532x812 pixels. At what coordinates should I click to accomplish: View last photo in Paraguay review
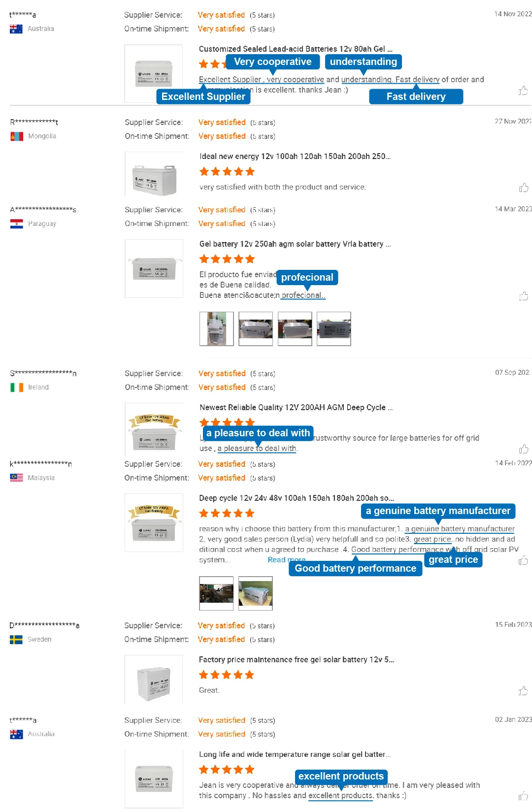coord(334,329)
